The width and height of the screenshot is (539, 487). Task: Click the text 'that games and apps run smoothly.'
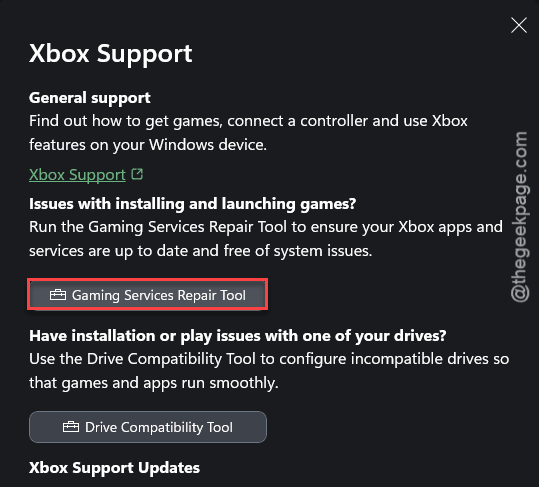tap(154, 383)
